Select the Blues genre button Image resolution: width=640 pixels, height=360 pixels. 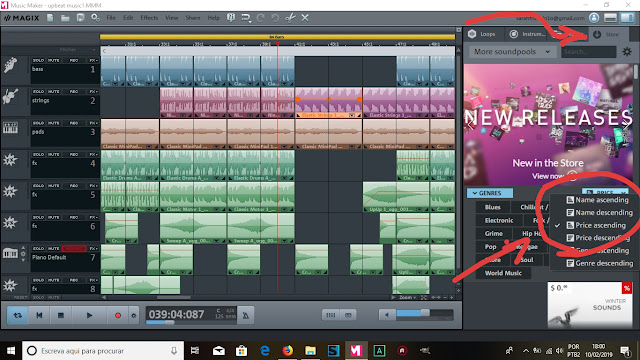(493, 207)
